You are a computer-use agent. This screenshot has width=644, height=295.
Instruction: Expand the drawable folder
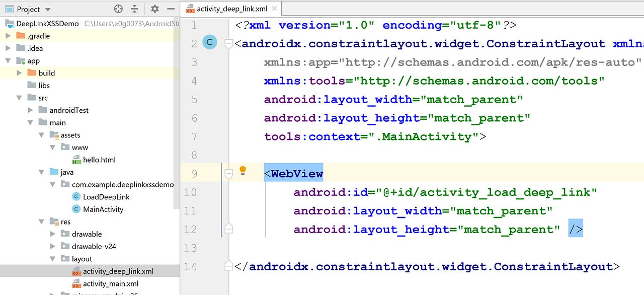point(52,234)
